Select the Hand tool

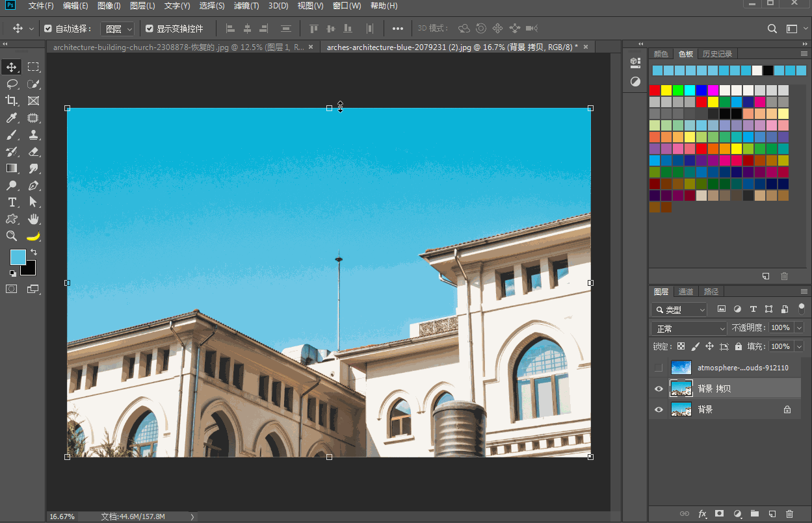point(33,219)
